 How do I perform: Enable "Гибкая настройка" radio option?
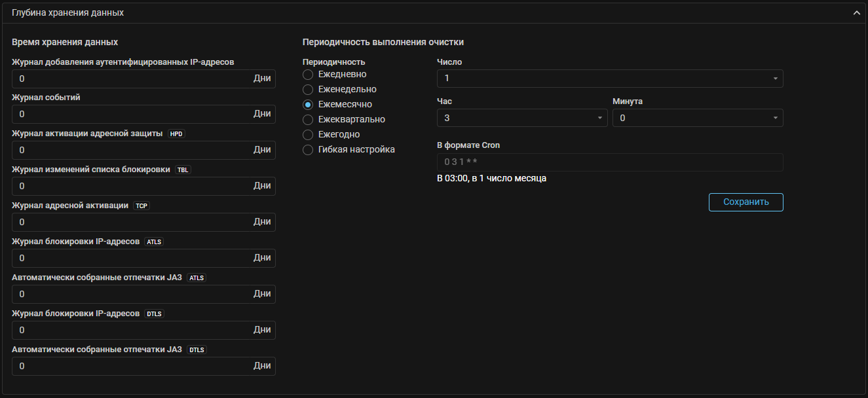[x=308, y=150]
